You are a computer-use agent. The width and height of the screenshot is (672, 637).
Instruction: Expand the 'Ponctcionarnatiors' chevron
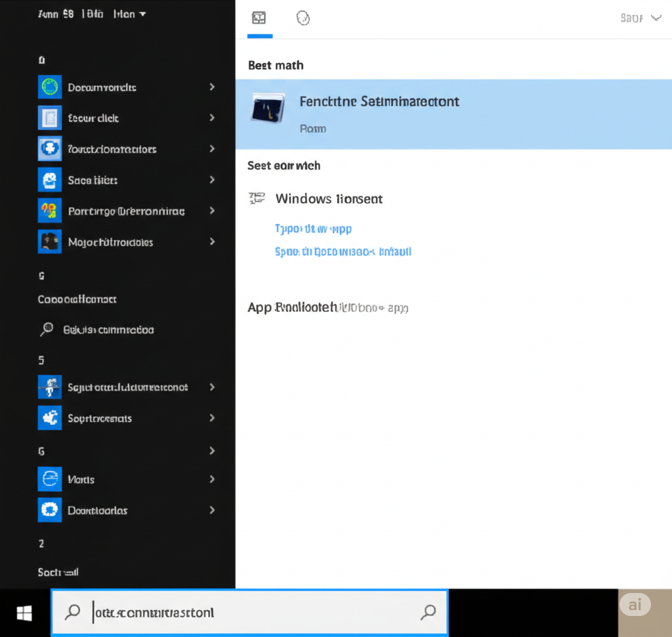coord(212,149)
